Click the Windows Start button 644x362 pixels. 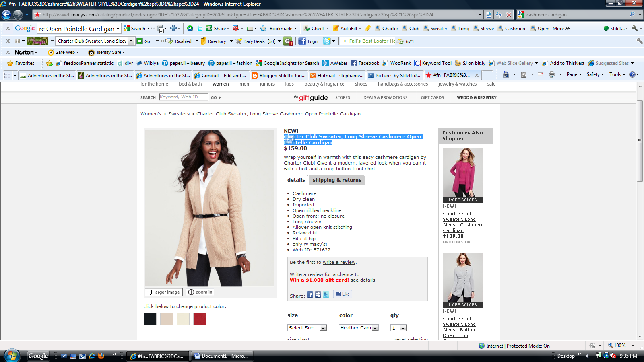click(x=12, y=356)
